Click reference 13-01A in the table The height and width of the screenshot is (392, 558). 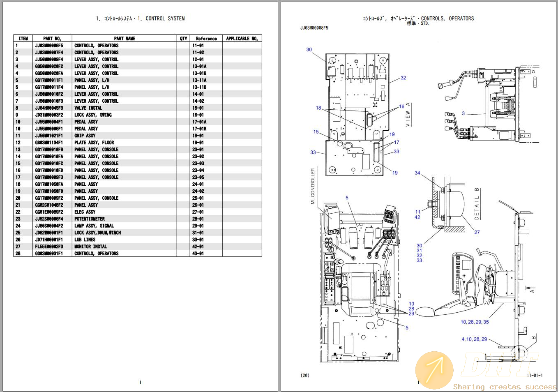point(199,66)
